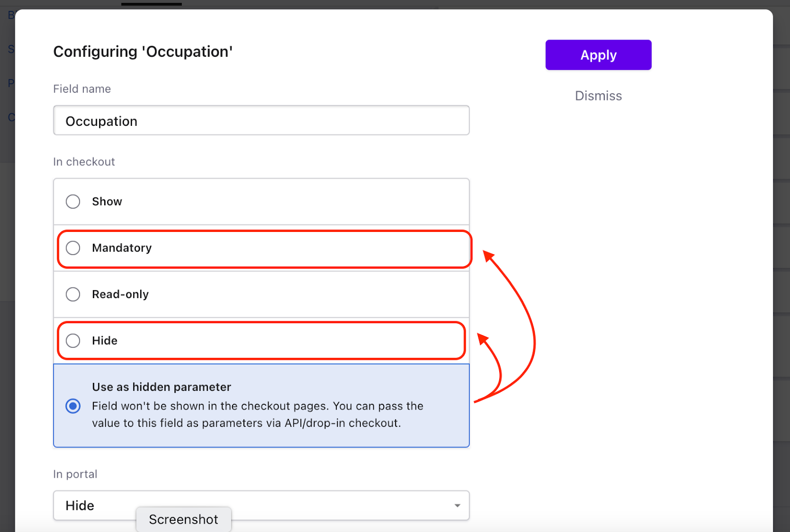Click the Screenshot tooltip button
Image resolution: width=790 pixels, height=532 pixels.
tap(183, 520)
